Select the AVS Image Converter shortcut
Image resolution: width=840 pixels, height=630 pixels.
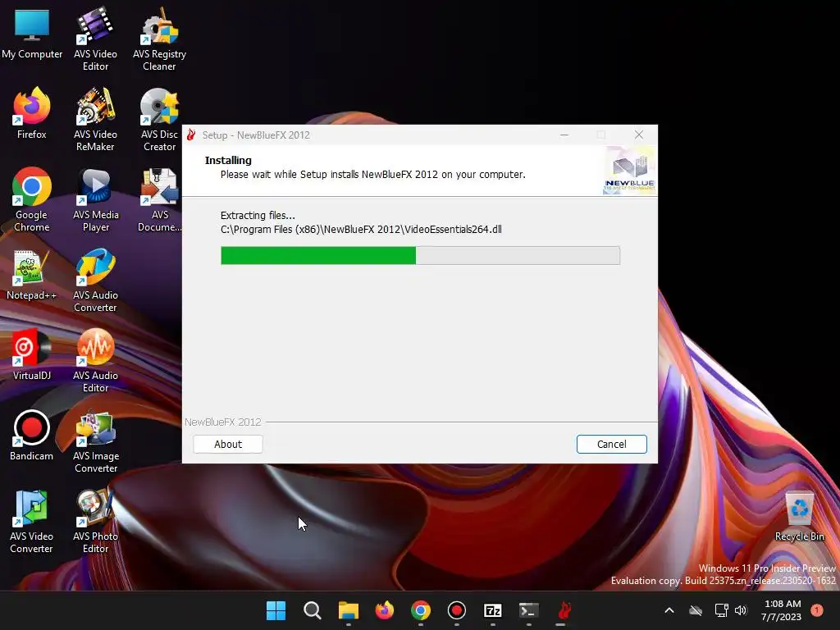(95, 441)
